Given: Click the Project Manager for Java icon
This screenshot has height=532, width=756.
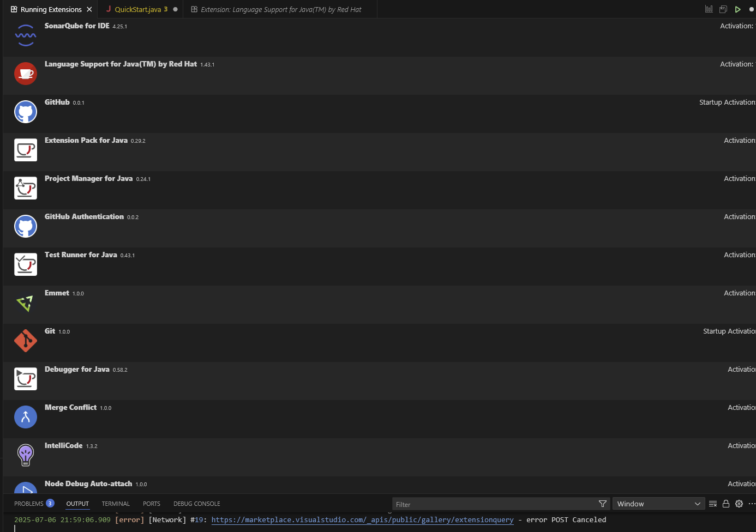Looking at the screenshot, I should click(x=26, y=188).
